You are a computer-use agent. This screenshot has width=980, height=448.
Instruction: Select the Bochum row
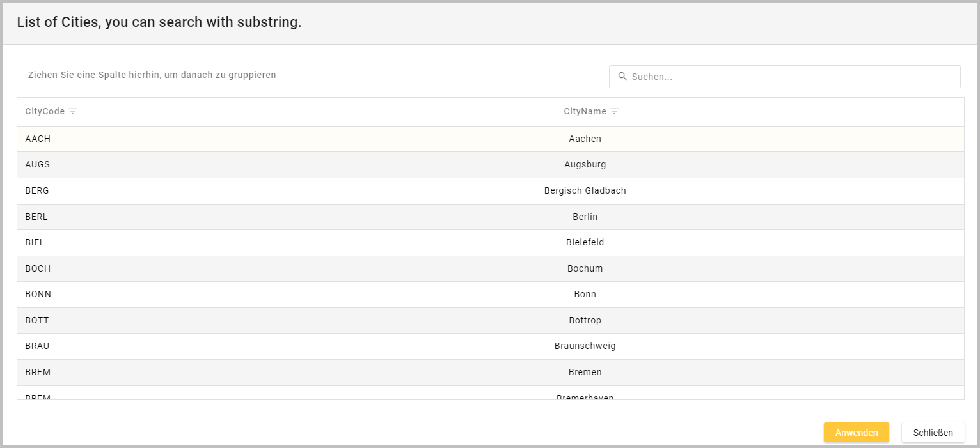coord(585,268)
